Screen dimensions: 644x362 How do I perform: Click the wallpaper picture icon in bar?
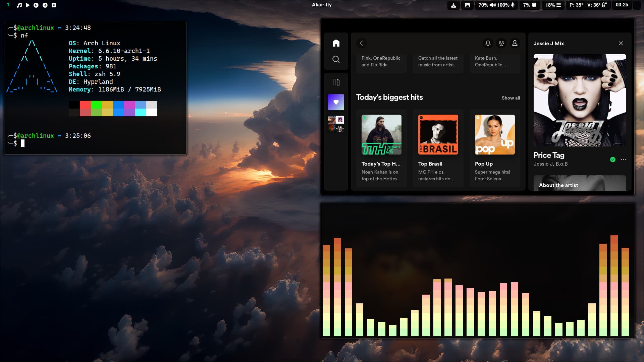click(467, 5)
